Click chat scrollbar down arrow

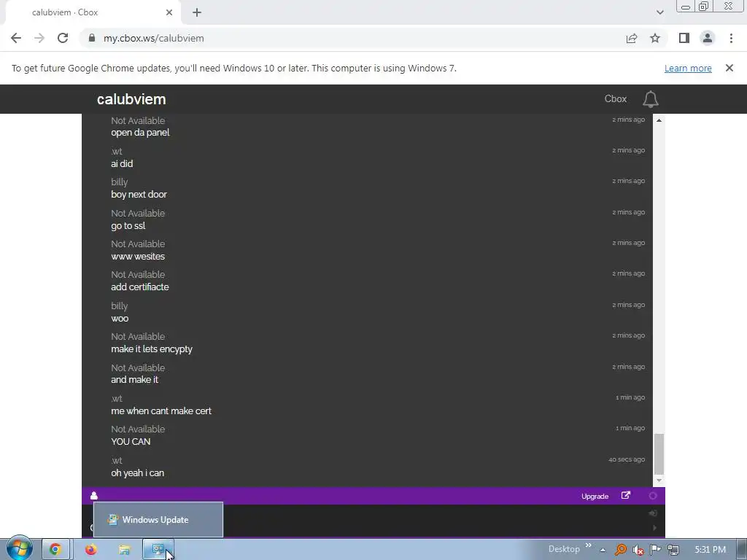(659, 481)
